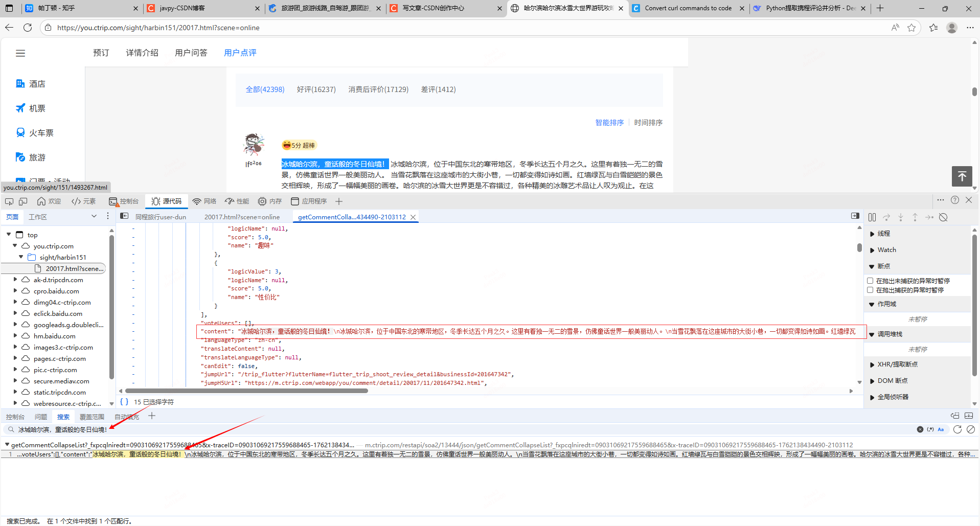
Task: Click the search query input field in drawer
Action: pos(460,429)
